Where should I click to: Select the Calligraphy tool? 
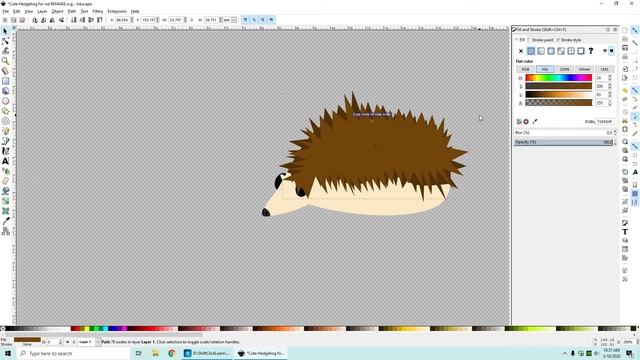(5, 151)
